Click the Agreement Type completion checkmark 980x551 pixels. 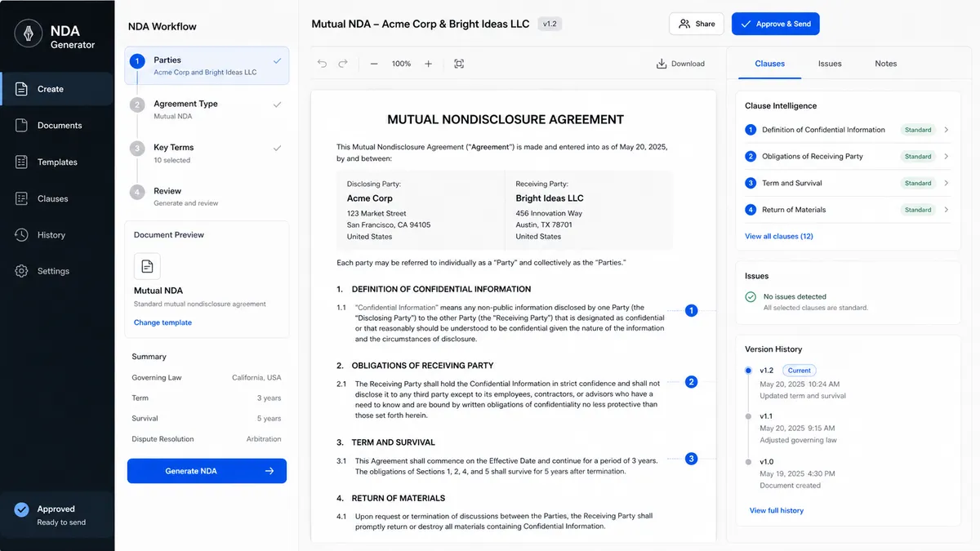[277, 104]
